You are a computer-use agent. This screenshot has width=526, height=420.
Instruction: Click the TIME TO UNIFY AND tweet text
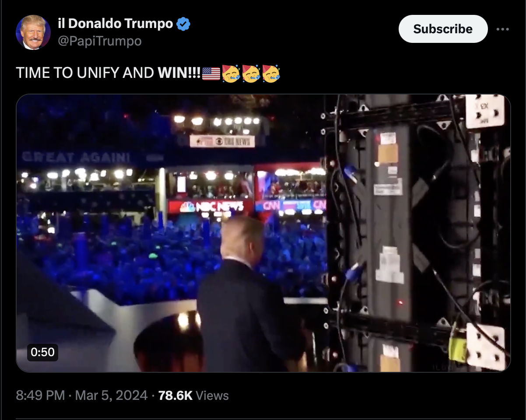click(85, 73)
